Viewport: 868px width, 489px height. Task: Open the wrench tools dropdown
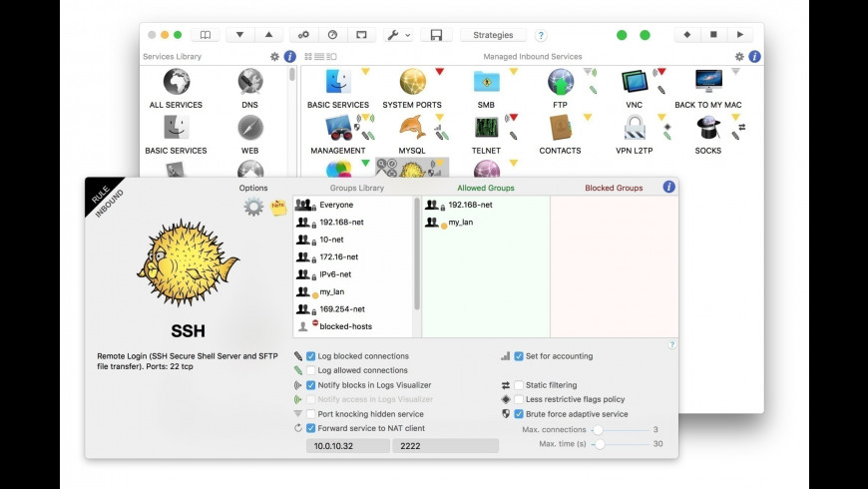point(397,35)
